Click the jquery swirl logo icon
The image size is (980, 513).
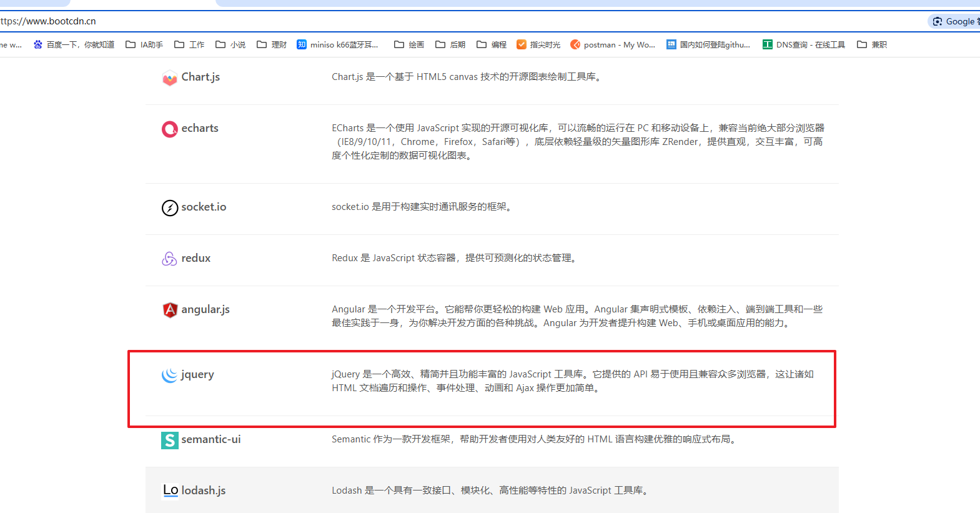click(169, 375)
